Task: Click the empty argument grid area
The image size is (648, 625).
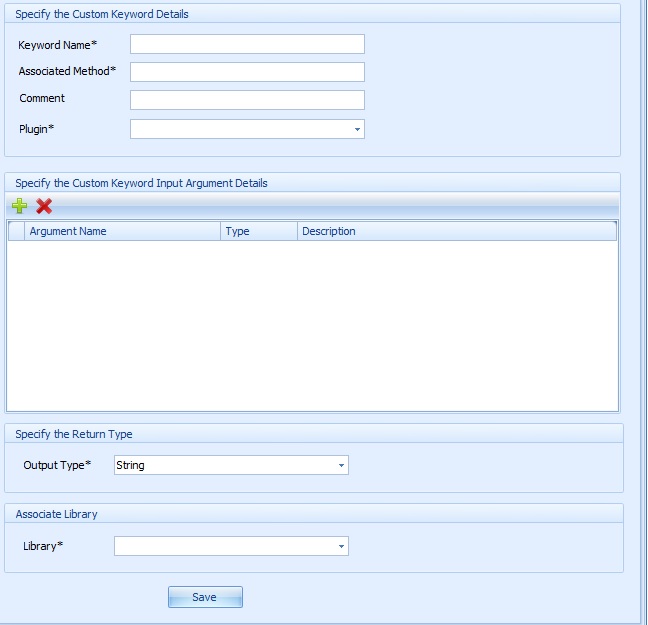Action: click(x=312, y=326)
